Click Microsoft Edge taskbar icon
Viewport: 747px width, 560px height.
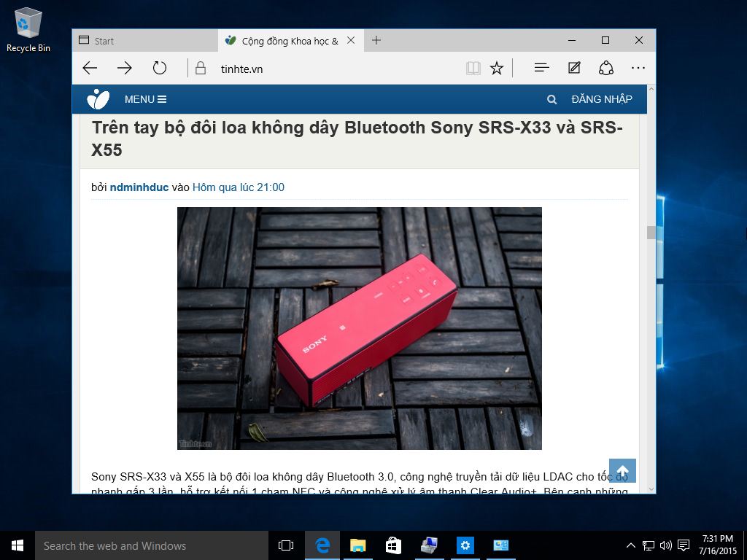pos(322,545)
